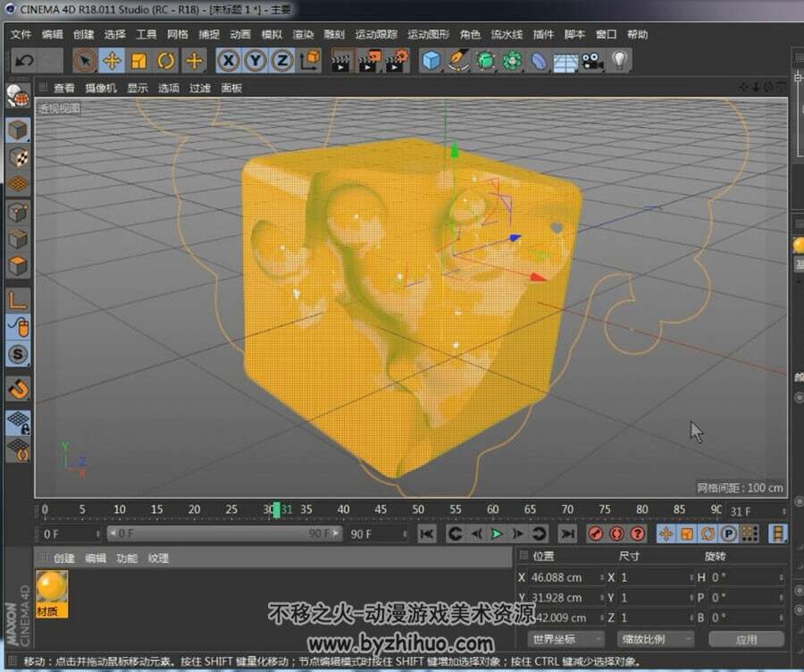Switch to Points mode
Screen dimensions: 804x672
(x=18, y=213)
